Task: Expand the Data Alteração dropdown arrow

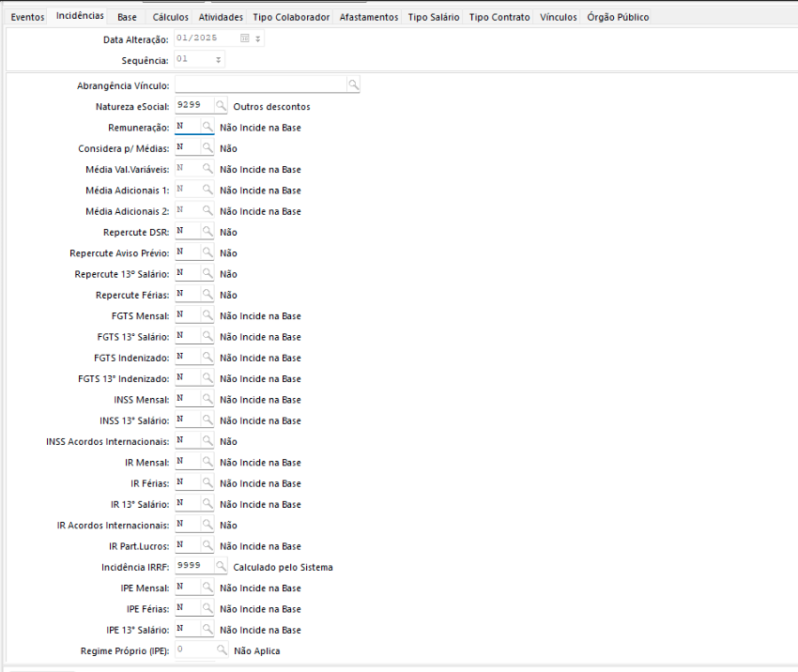Action: point(258,38)
